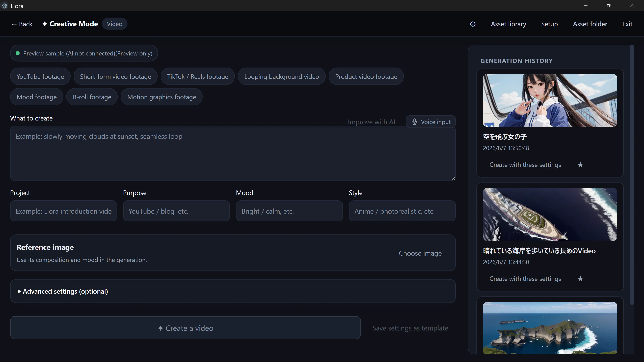Image resolution: width=644 pixels, height=362 pixels.
Task: Click the microphone Voice input button
Action: [431, 122]
